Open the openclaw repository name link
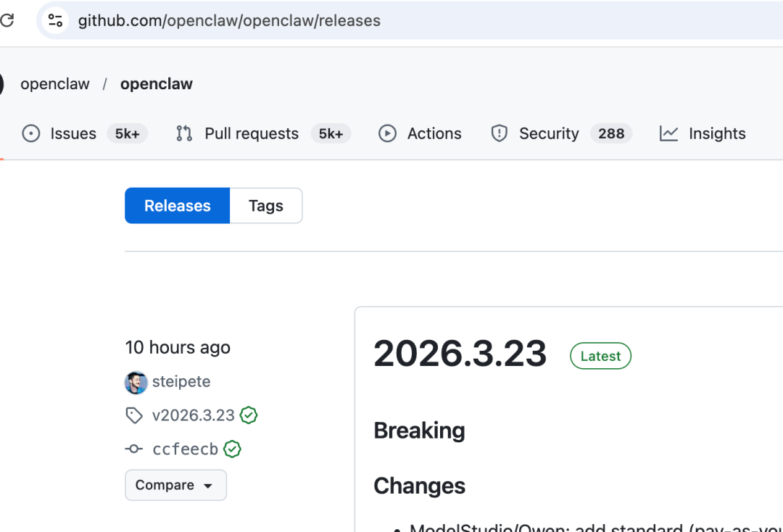783x532 pixels. 157,84
